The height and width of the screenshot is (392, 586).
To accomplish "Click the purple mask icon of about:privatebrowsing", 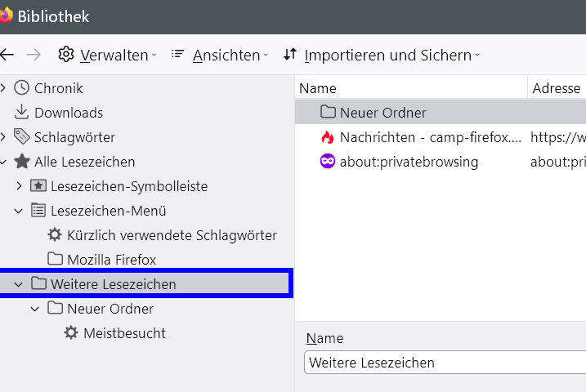I will tap(328, 162).
